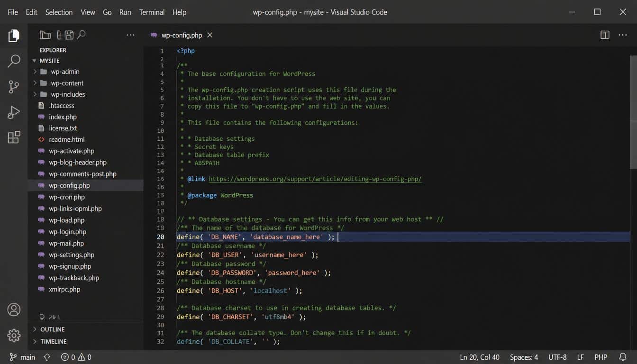Click the split editor icon

[605, 35]
